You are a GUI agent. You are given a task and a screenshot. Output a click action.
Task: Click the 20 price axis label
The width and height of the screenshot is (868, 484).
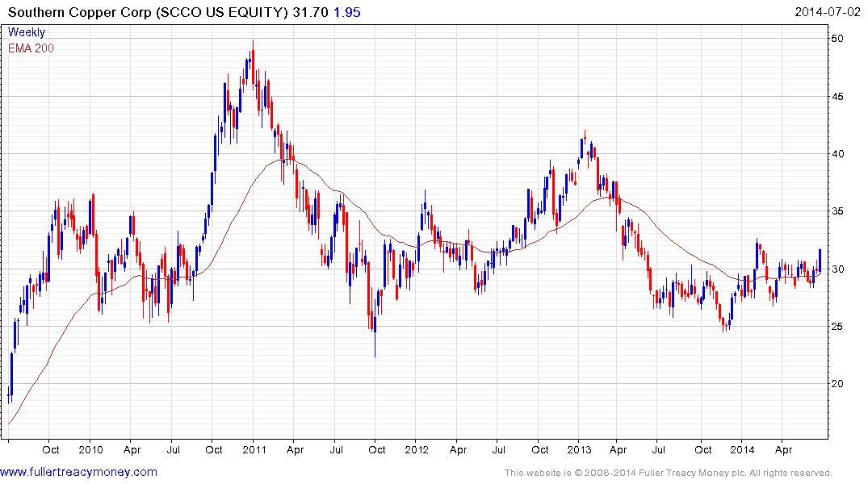(837, 384)
